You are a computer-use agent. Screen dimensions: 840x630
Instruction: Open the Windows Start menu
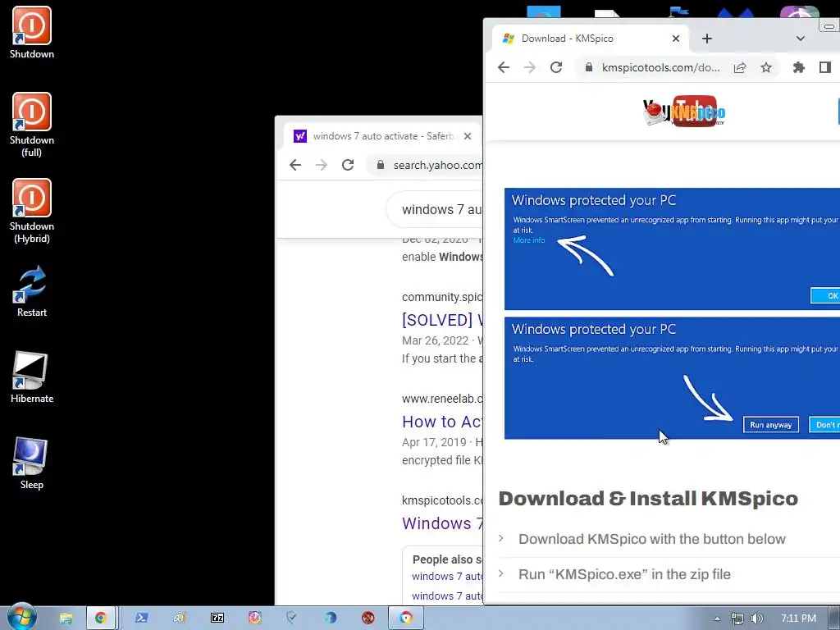[x=21, y=618]
